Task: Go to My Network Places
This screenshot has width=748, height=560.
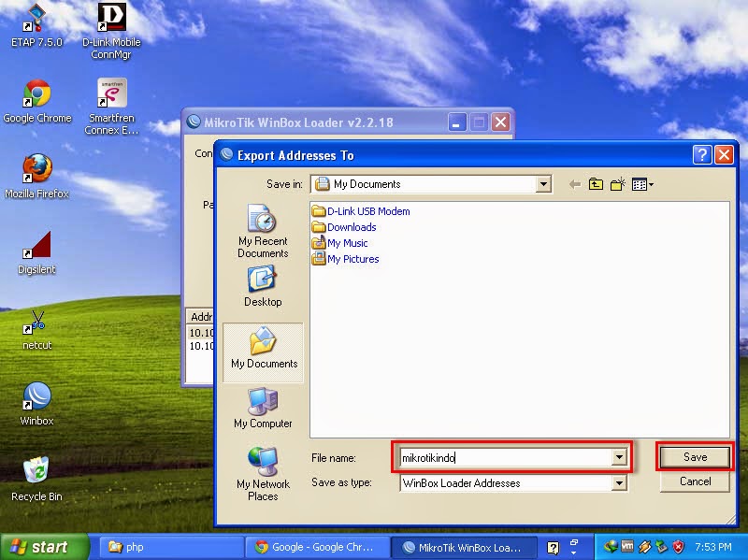Action: 263,474
